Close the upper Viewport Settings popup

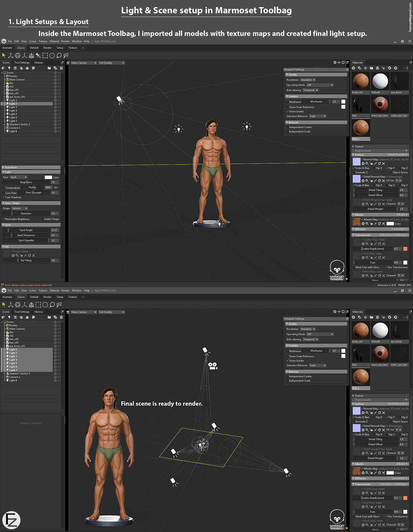click(347, 69)
